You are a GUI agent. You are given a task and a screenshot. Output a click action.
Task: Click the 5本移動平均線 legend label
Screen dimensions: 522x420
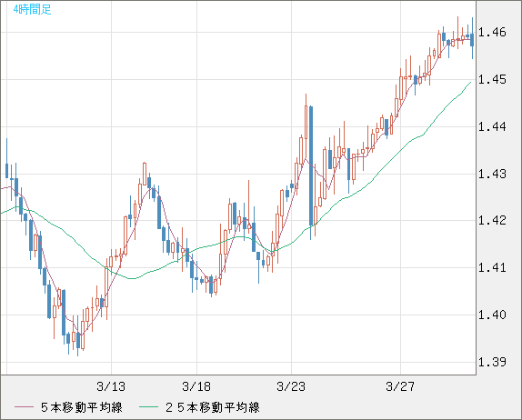point(82,407)
